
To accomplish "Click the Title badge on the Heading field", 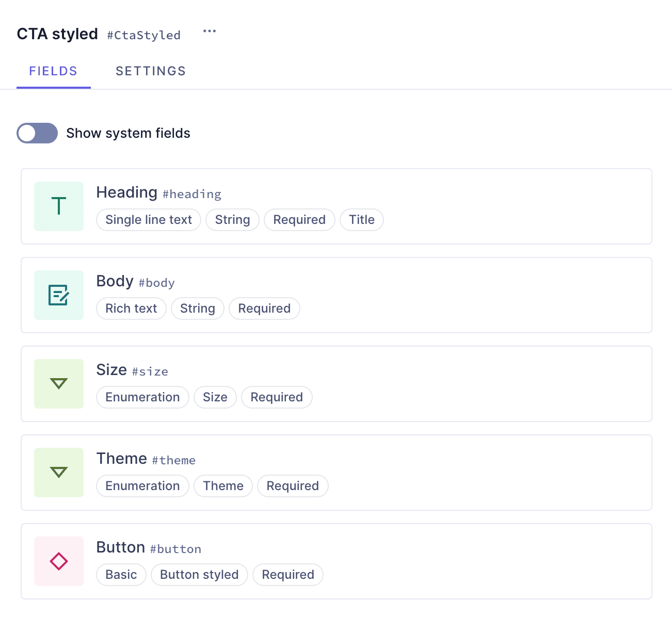I will click(361, 220).
